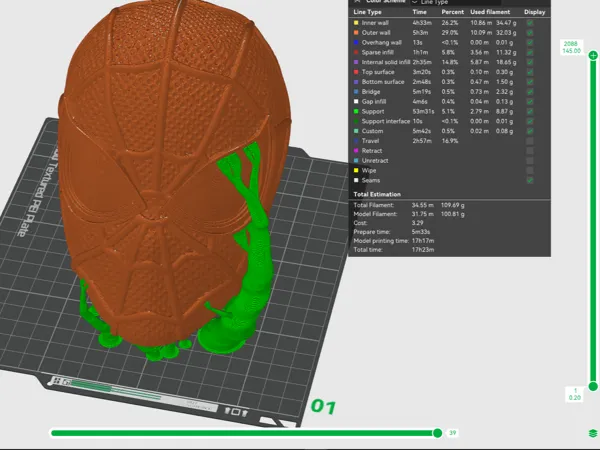Click the magenta Retract color swatch
Image resolution: width=600 pixels, height=450 pixels.
coord(356,151)
